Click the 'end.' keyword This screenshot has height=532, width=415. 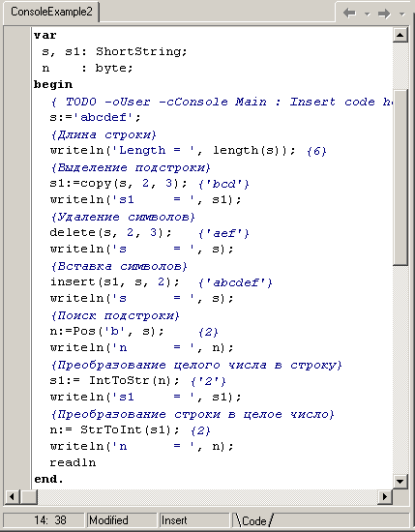[49, 480]
